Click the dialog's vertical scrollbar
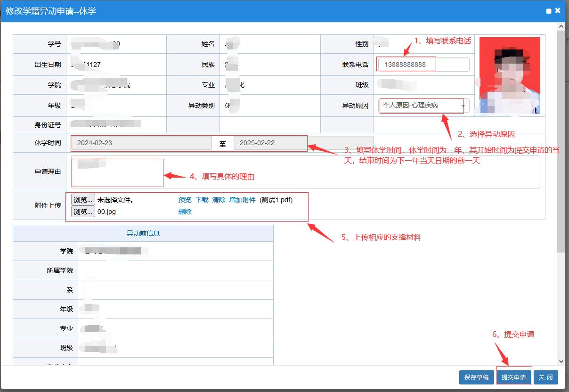This screenshot has height=392, width=569. [561, 141]
